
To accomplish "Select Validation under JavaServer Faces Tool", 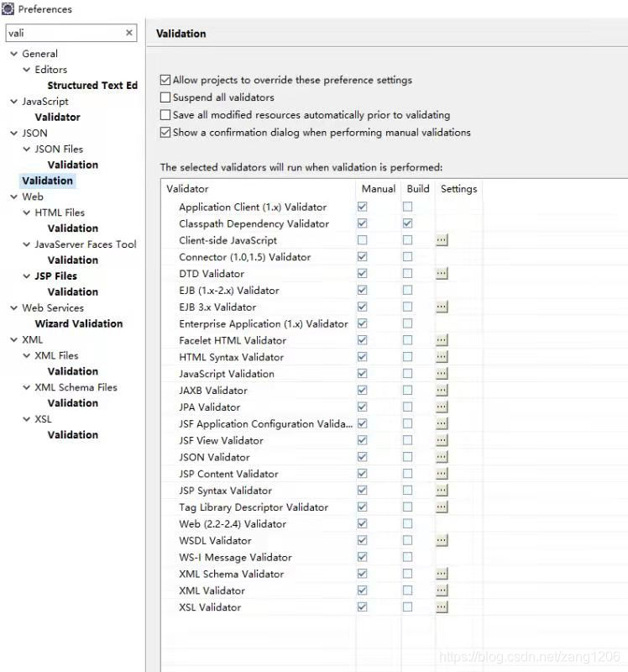I will [x=73, y=260].
